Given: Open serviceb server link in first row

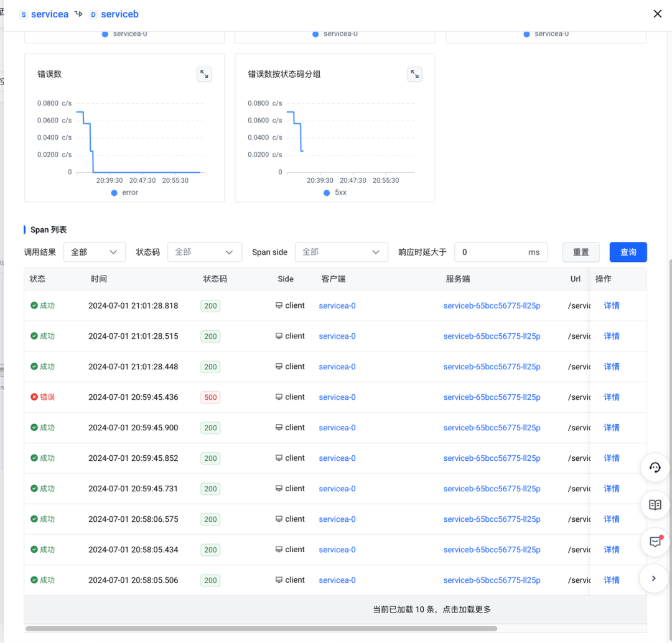Looking at the screenshot, I should tap(492, 306).
